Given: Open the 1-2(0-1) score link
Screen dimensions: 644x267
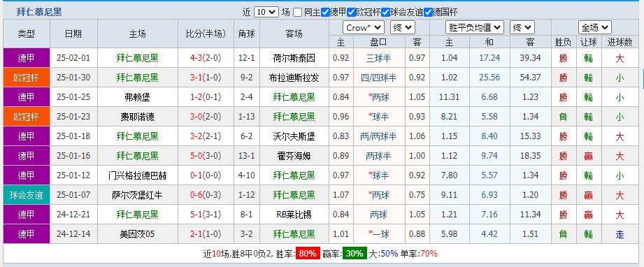Looking at the screenshot, I should (206, 97).
